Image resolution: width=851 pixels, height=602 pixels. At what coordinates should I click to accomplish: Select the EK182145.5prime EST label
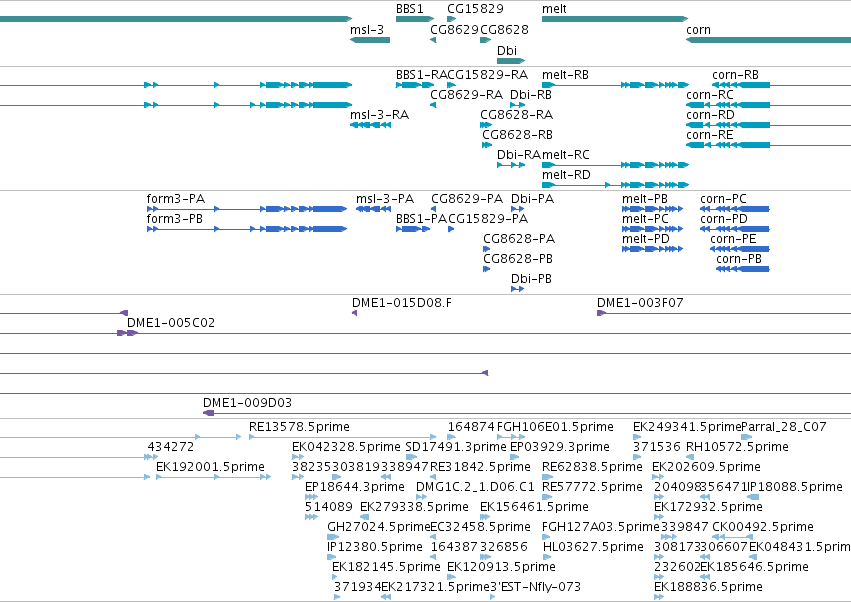[386, 567]
